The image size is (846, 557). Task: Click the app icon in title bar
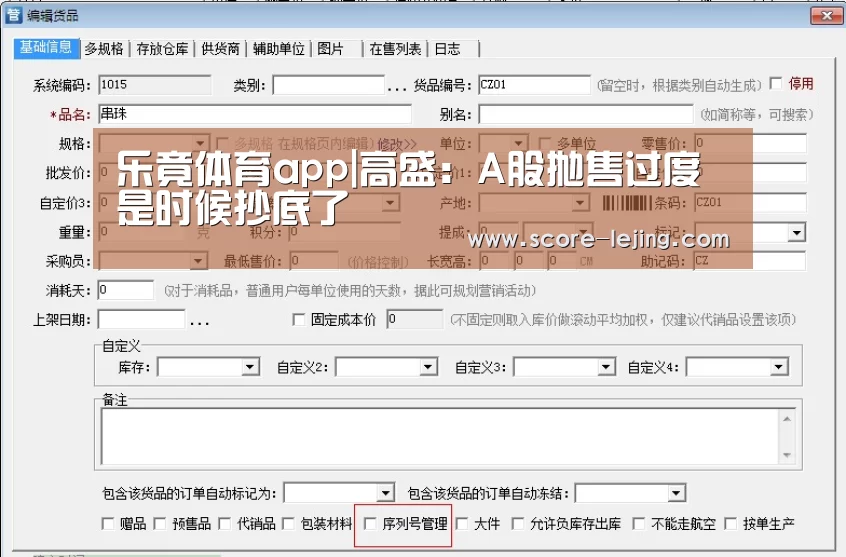(x=13, y=15)
